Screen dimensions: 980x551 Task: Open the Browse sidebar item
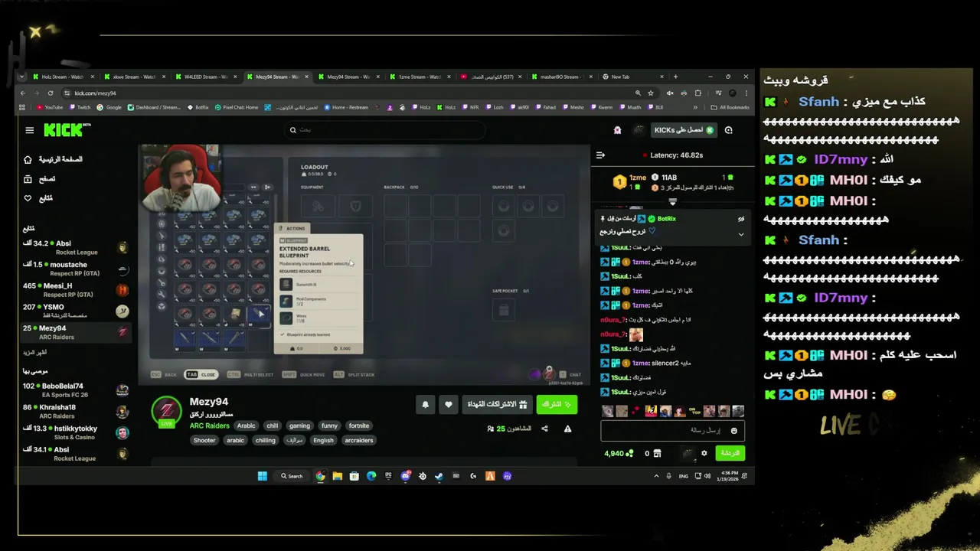coord(41,178)
